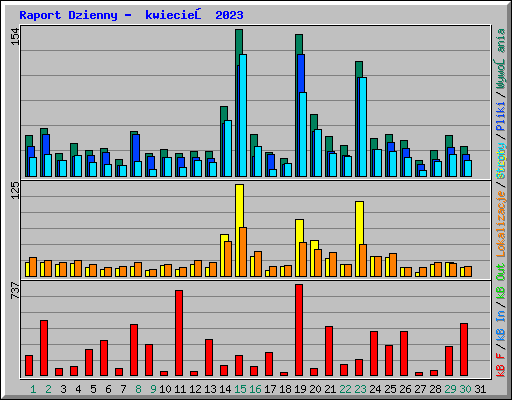Screen dimensions: 512x400
Task: Click the '125' middle chart axis label
Action: pyautogui.click(x=16, y=190)
